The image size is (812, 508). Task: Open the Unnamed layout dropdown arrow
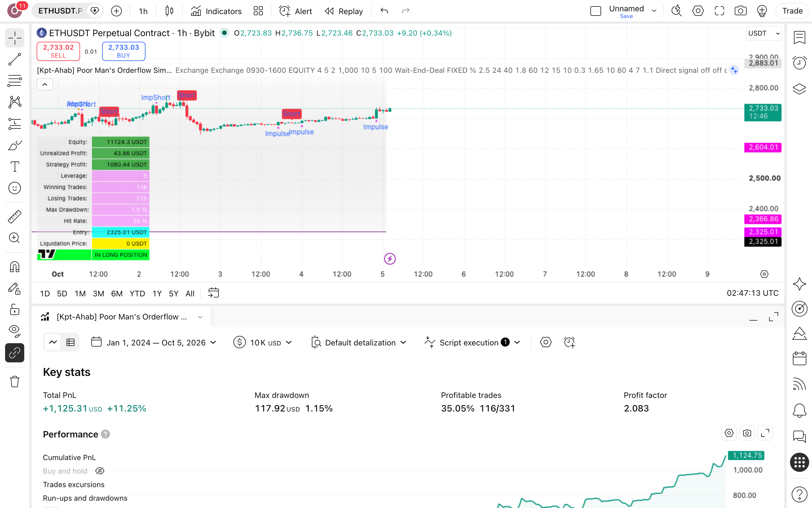pos(654,11)
